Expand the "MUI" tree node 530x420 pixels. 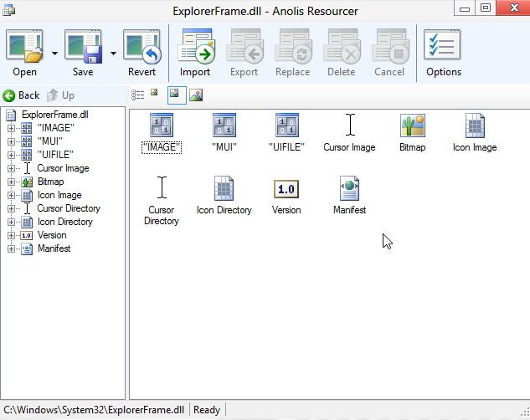[11, 141]
